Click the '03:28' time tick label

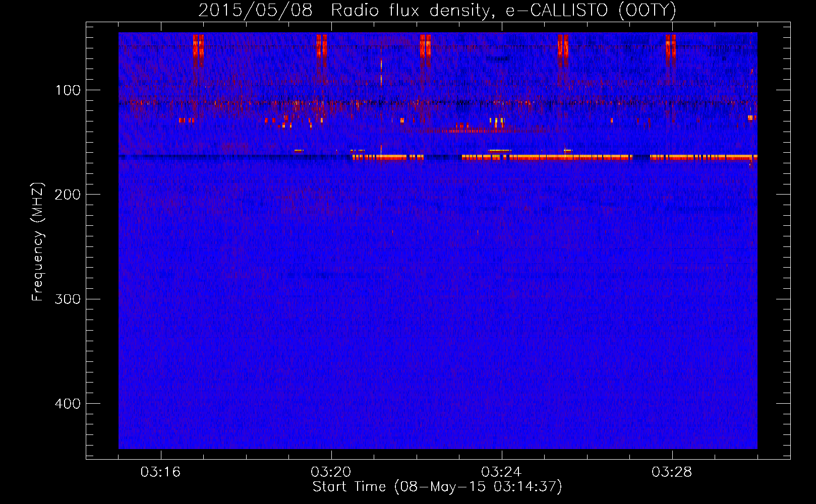672,472
